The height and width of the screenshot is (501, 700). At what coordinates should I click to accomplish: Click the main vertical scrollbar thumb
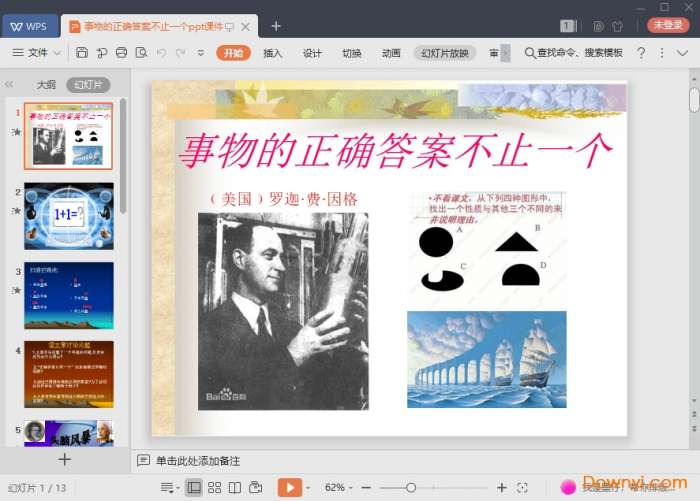694,100
